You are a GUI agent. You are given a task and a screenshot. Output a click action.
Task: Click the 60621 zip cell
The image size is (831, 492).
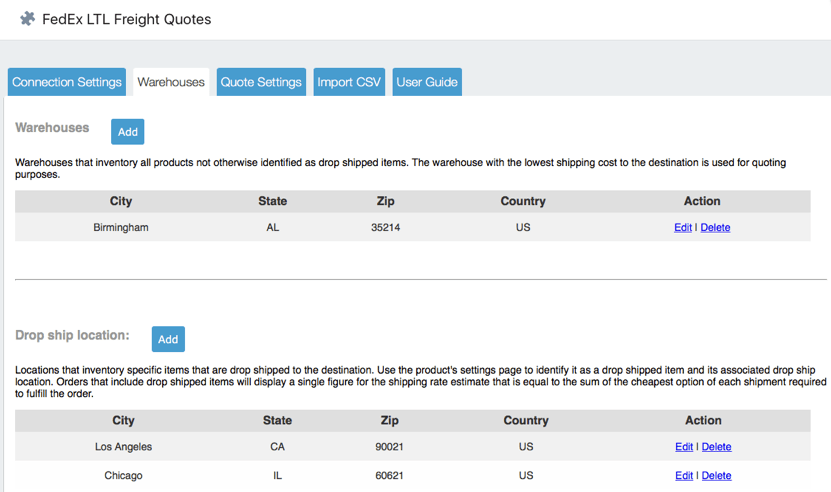pyautogui.click(x=390, y=476)
